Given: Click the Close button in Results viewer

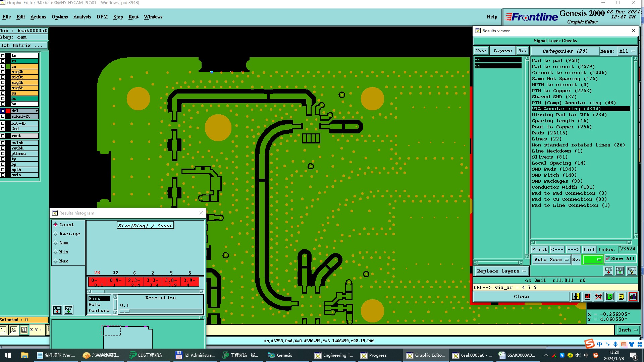Looking at the screenshot, I should coord(521,297).
